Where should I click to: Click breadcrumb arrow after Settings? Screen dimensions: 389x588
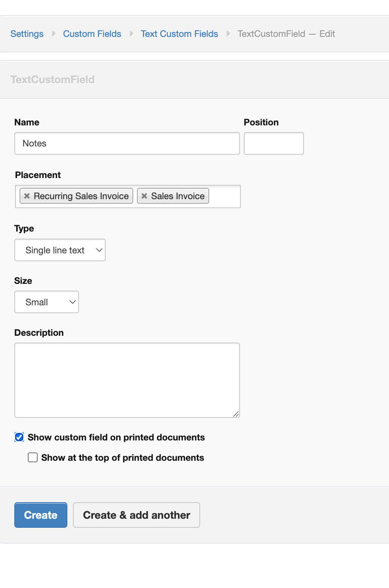point(54,34)
